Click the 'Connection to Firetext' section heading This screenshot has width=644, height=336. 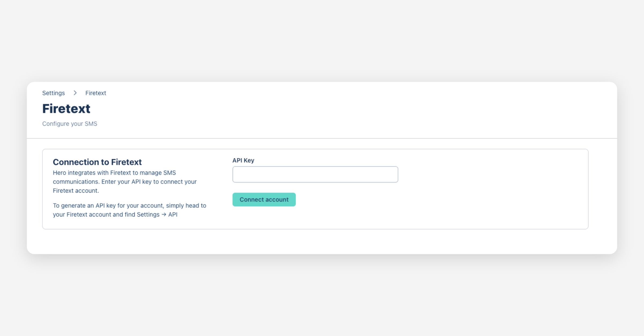[x=97, y=162]
